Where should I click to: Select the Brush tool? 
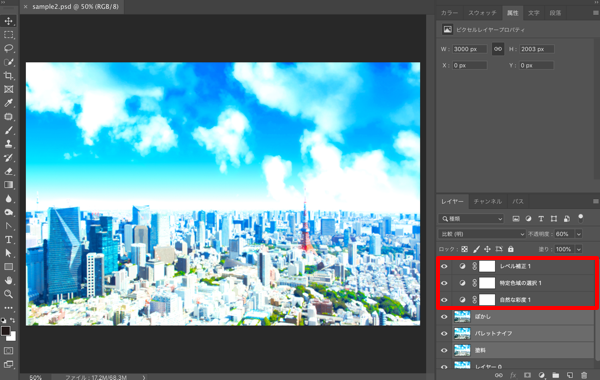[8, 130]
